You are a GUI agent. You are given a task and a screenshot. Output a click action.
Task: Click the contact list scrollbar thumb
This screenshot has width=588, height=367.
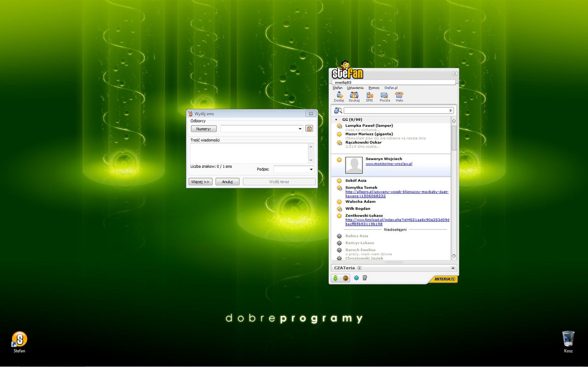click(x=454, y=138)
